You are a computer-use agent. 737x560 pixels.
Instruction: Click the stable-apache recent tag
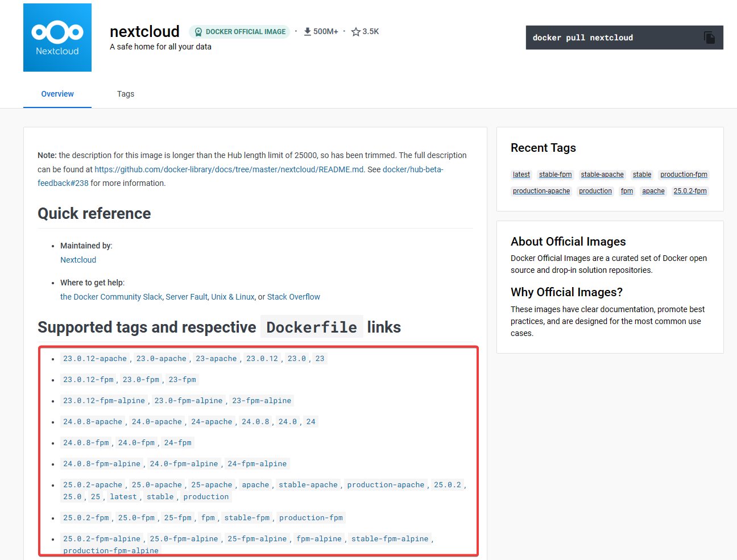coord(602,175)
